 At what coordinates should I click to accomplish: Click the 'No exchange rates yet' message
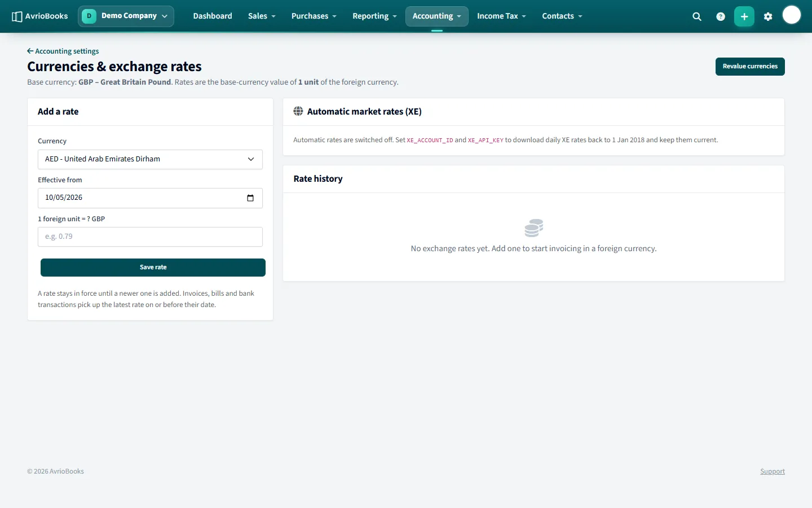pyautogui.click(x=533, y=249)
